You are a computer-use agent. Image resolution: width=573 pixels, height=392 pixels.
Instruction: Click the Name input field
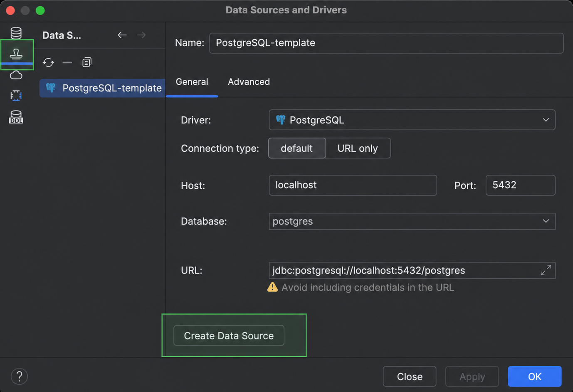(386, 43)
